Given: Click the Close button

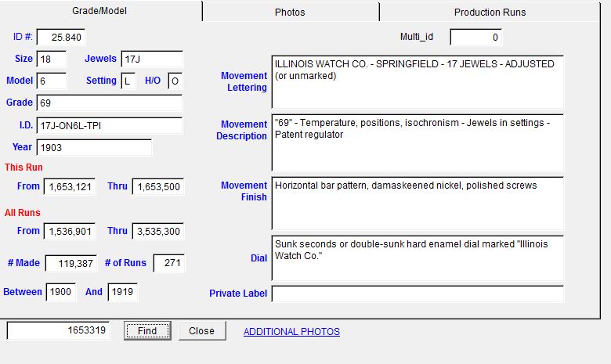Looking at the screenshot, I should click(x=201, y=330).
